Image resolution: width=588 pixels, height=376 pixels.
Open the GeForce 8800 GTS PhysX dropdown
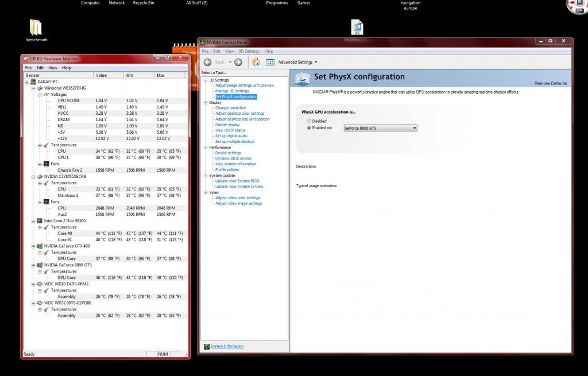point(380,128)
